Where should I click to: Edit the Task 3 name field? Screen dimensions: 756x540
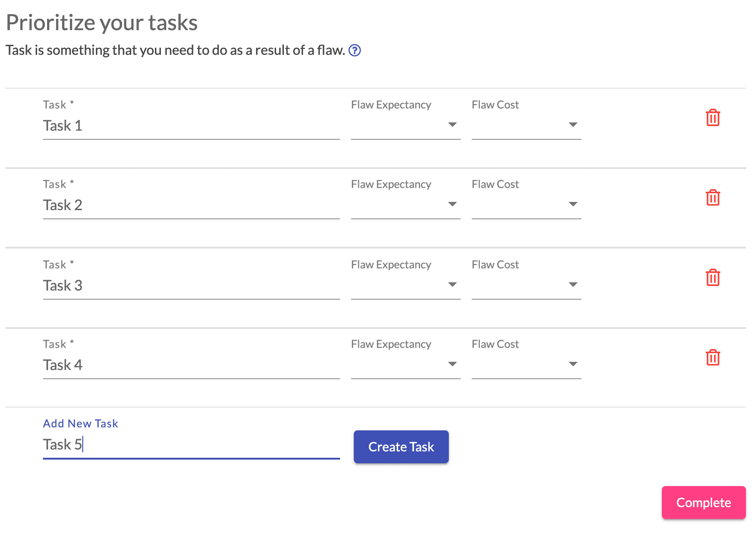click(x=191, y=286)
